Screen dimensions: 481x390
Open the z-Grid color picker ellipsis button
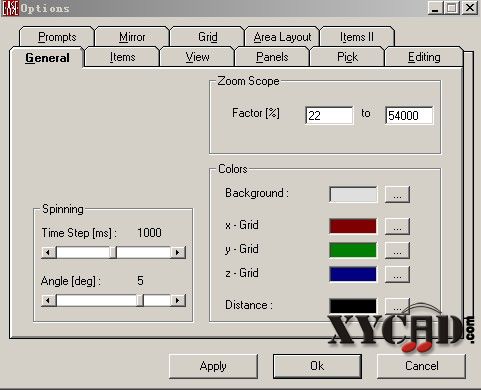tap(397, 274)
